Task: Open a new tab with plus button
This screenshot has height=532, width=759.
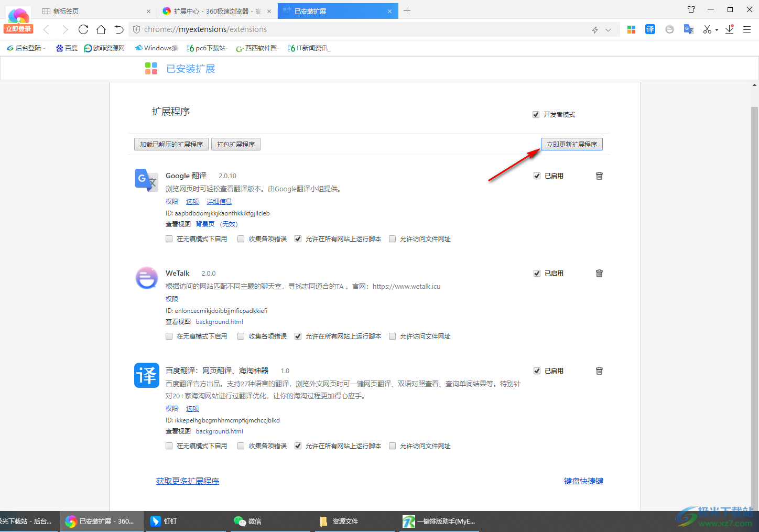Action: tap(407, 10)
